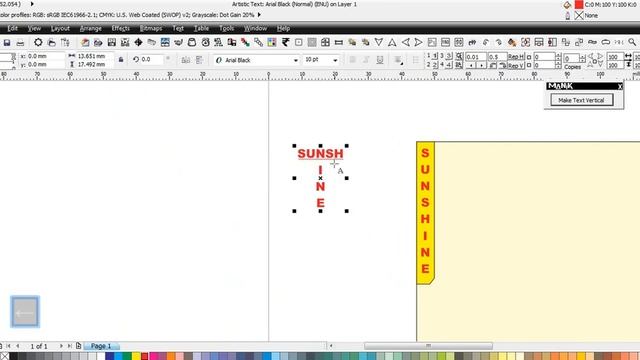
Task: Close the MANIK macro panel
Action: 620,86
